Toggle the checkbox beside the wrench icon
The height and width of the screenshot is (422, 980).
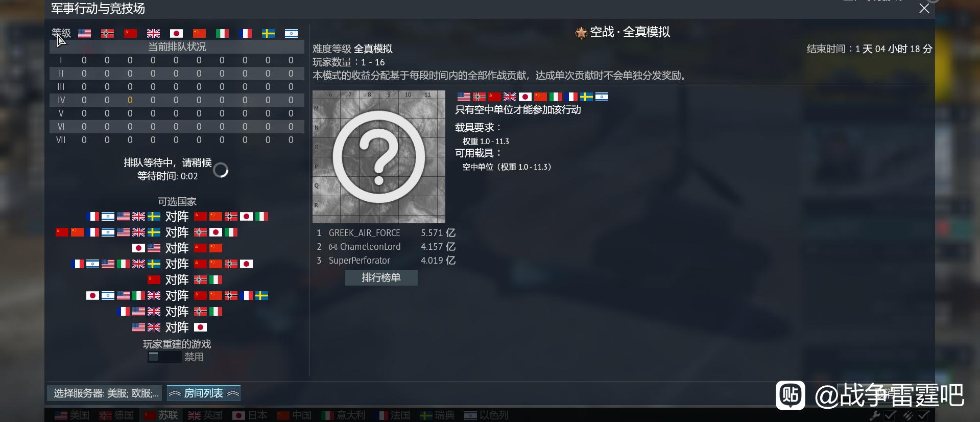tap(890, 415)
